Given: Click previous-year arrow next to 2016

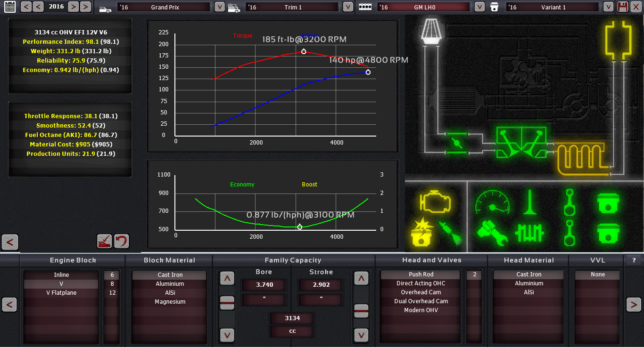Looking at the screenshot, I should coord(38,7).
